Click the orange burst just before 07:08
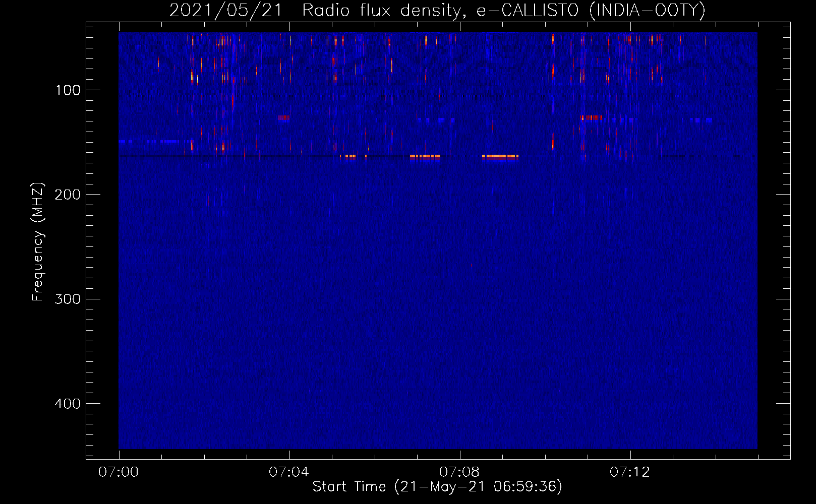 [425, 157]
